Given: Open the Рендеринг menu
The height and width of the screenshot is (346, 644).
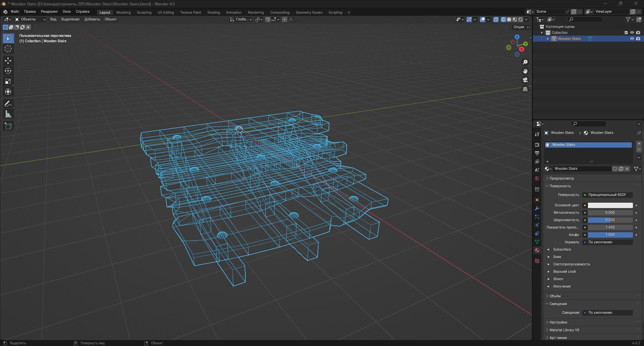Looking at the screenshot, I should [x=49, y=12].
